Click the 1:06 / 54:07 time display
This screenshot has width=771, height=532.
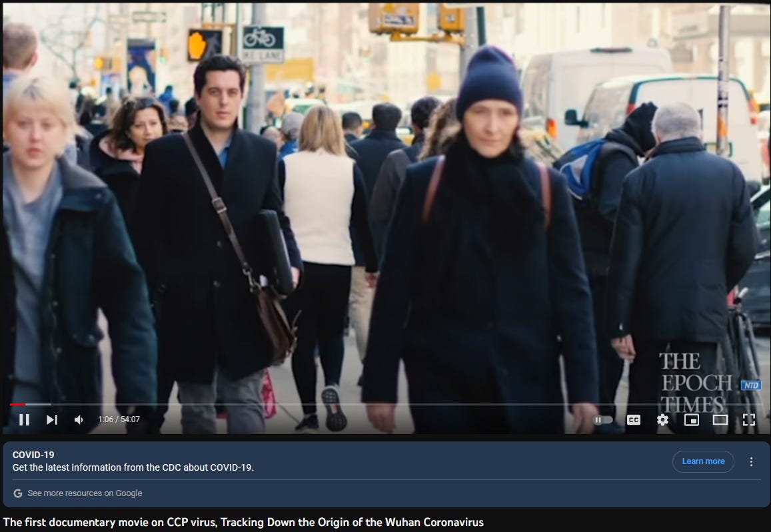[x=119, y=419]
